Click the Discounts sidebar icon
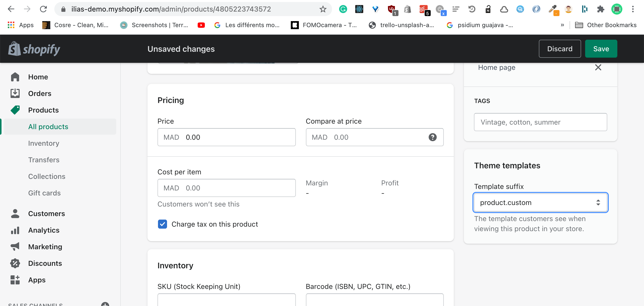Viewport: 644px width, 306px height. pos(15,263)
